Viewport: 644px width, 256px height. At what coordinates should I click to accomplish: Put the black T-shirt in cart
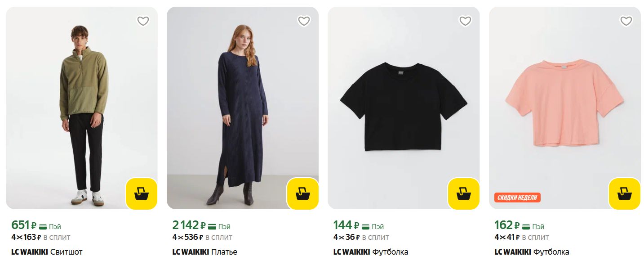pyautogui.click(x=463, y=194)
